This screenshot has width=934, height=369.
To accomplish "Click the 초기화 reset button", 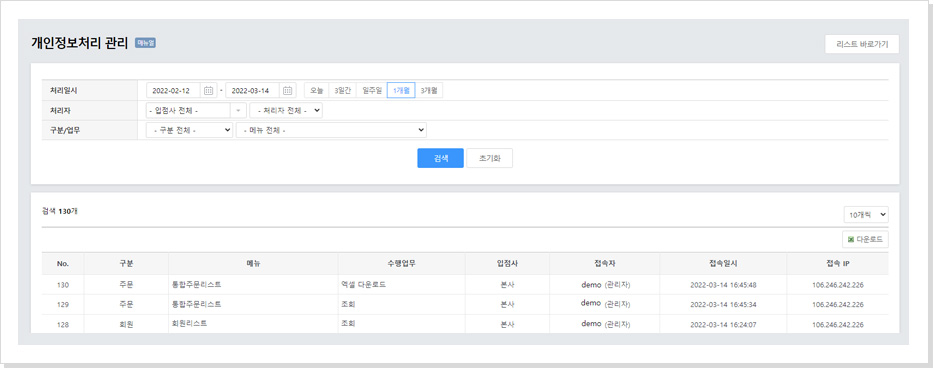I will (x=489, y=158).
